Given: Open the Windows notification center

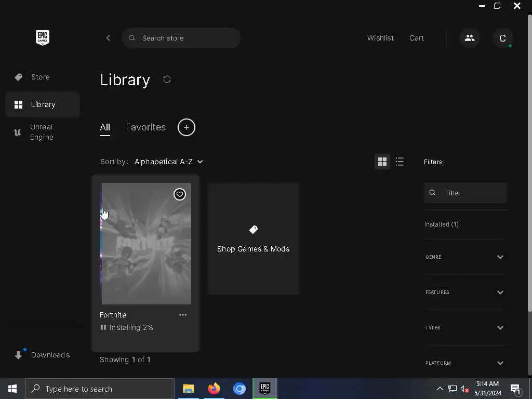Looking at the screenshot, I should click(515, 389).
